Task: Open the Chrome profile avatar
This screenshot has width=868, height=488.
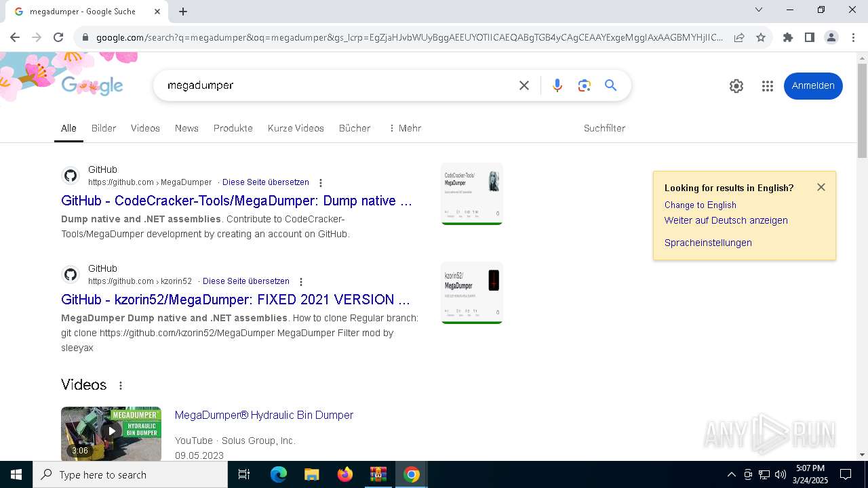Action: [x=831, y=37]
